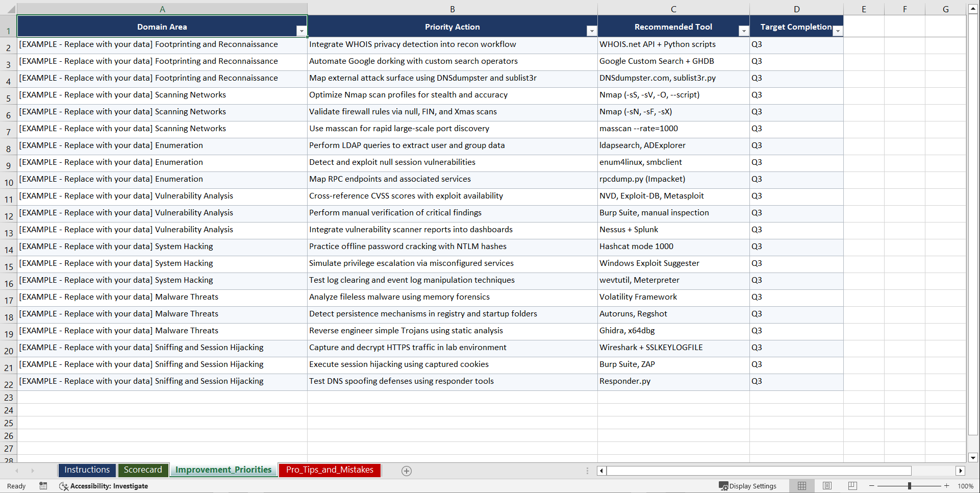Open the Recommended Tool filter dropdown
Image resolution: width=980 pixels, height=493 pixels.
743,31
